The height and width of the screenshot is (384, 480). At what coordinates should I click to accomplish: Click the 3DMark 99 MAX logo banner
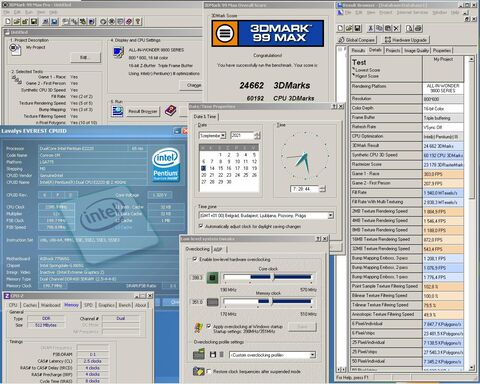[x=268, y=33]
